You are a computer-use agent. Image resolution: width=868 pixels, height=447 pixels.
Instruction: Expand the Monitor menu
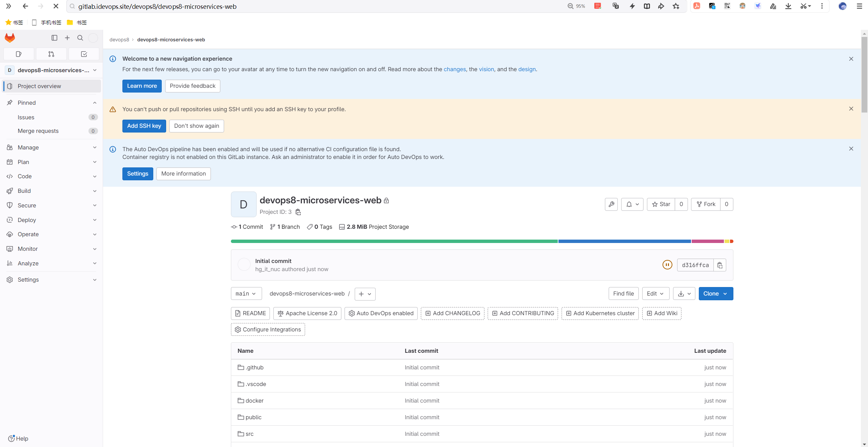coord(52,249)
